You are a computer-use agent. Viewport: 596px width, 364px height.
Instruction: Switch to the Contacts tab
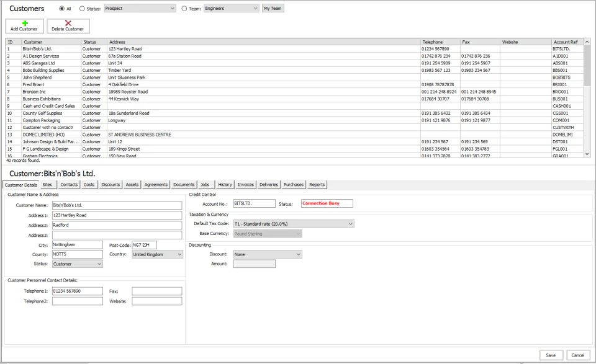click(69, 184)
